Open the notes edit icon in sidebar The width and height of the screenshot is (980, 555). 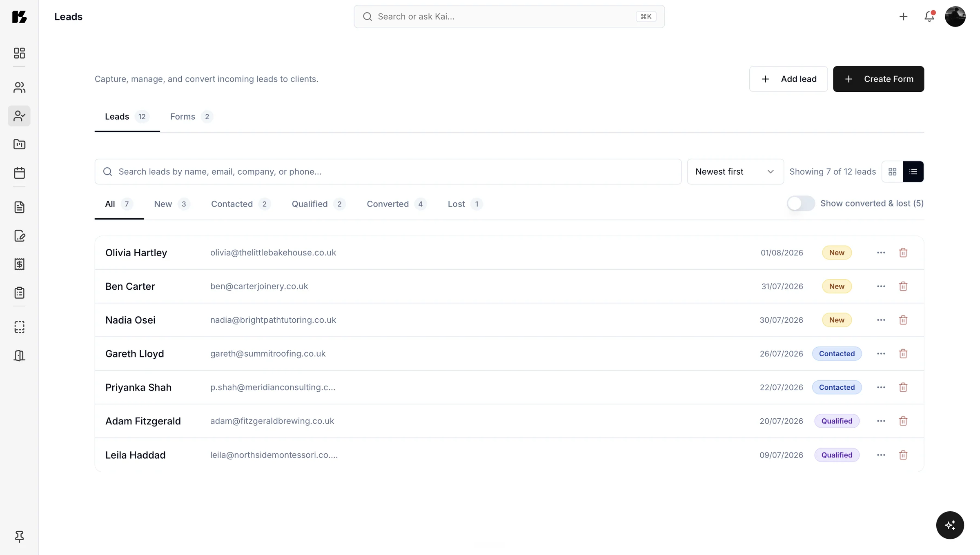point(19,236)
